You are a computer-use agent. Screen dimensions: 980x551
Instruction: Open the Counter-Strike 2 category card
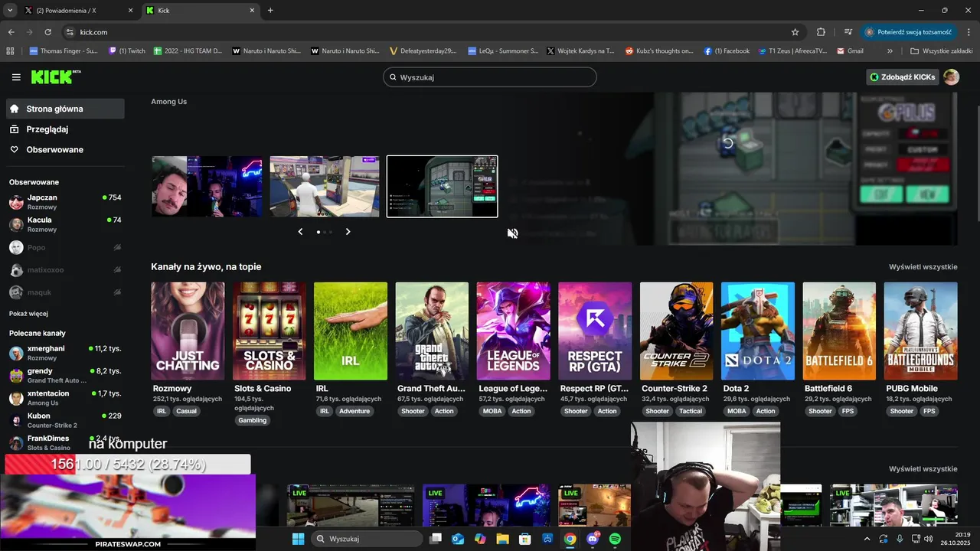point(676,331)
